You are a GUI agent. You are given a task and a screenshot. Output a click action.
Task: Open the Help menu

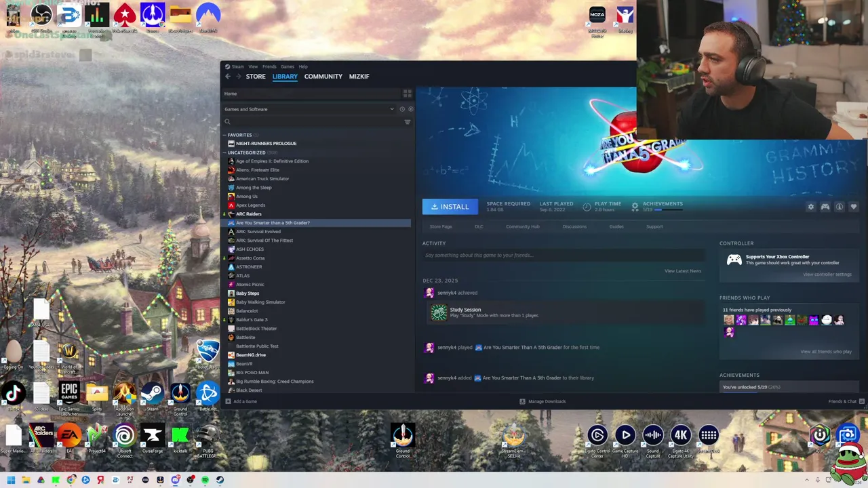click(x=303, y=66)
